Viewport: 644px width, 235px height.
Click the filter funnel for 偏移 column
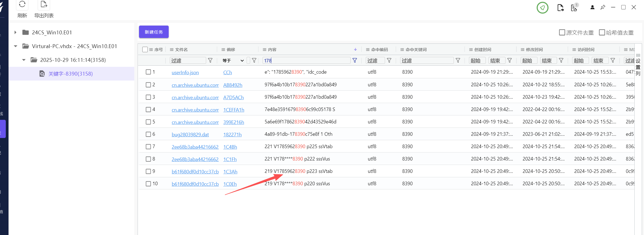point(254,60)
